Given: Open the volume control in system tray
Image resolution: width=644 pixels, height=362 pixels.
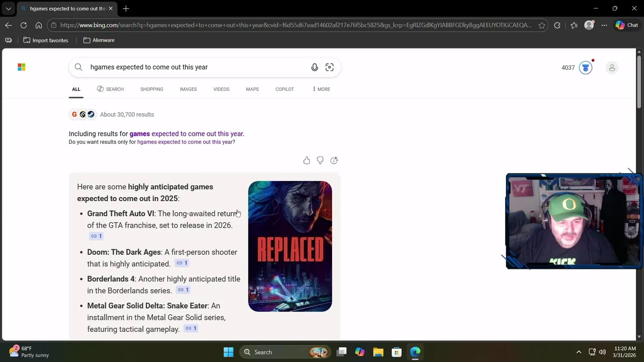Looking at the screenshot, I should click(602, 352).
